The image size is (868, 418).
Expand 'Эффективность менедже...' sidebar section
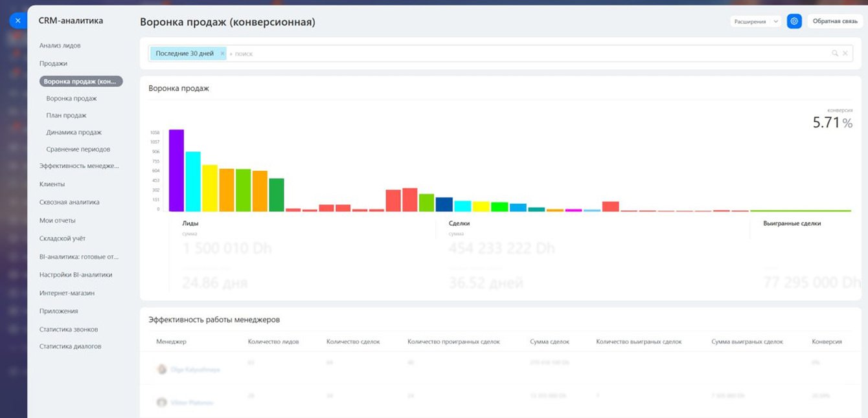click(x=79, y=166)
